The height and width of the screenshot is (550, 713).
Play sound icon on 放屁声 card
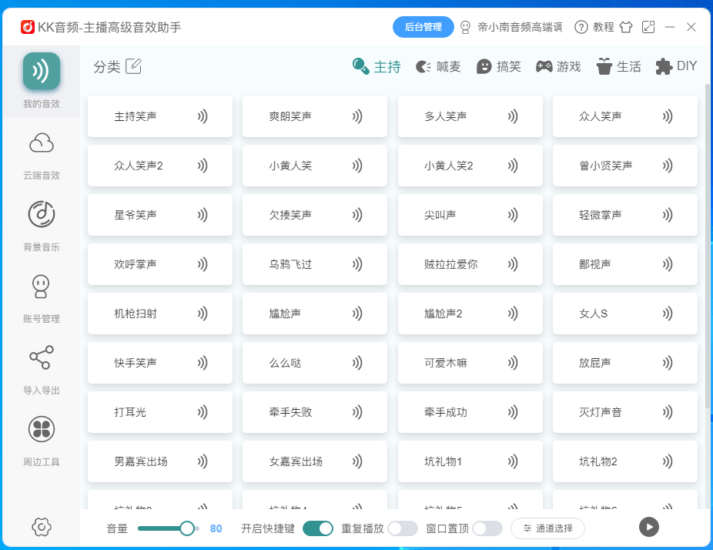pos(668,363)
